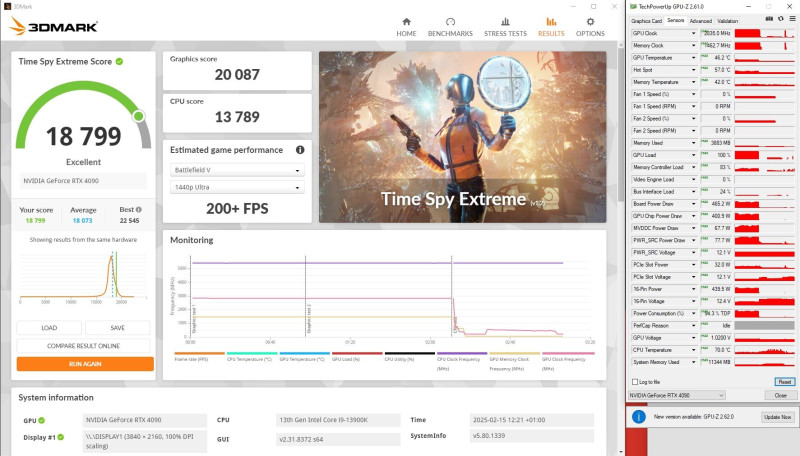Image resolution: width=800 pixels, height=456 pixels.
Task: Open the Benchmarks section gauge icon
Action: pos(450,22)
